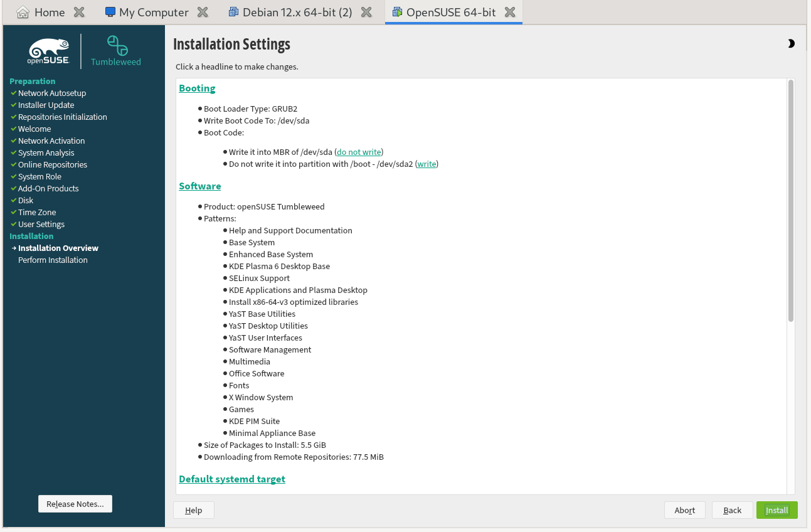Click 'KDE Plasma 6 Desktop Base' pattern

point(279,267)
